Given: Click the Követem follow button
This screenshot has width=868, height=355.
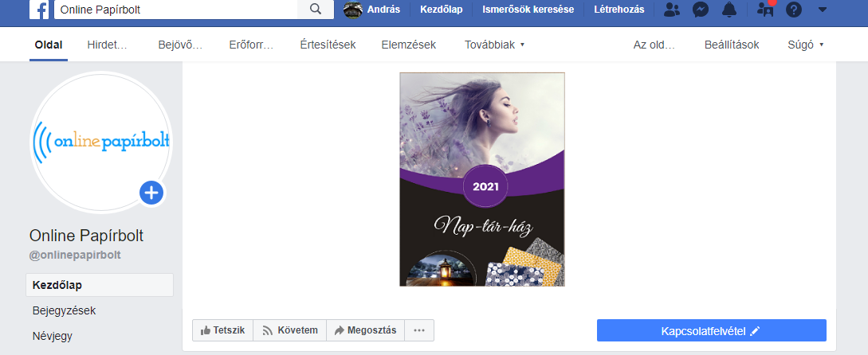Looking at the screenshot, I should [290, 330].
